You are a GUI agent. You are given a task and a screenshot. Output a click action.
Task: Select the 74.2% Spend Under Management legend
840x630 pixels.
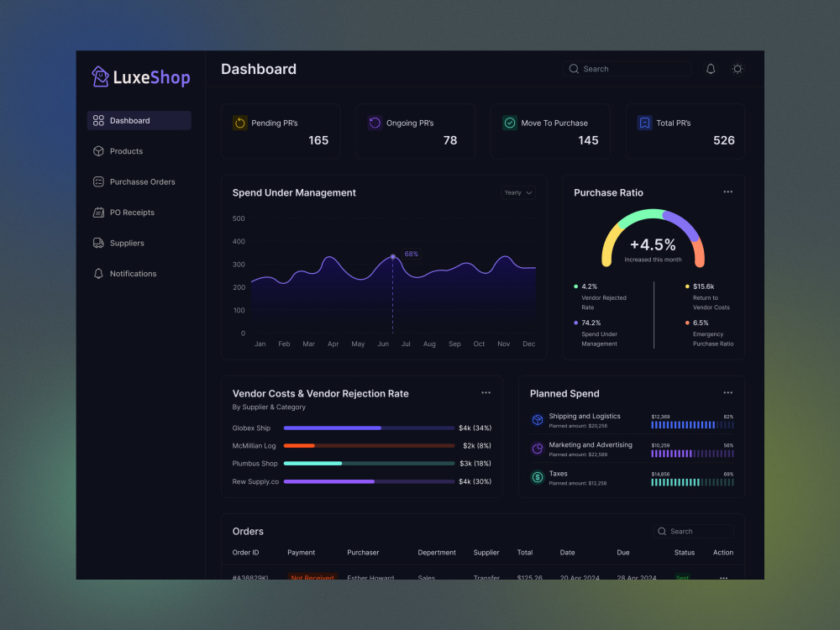click(x=596, y=333)
